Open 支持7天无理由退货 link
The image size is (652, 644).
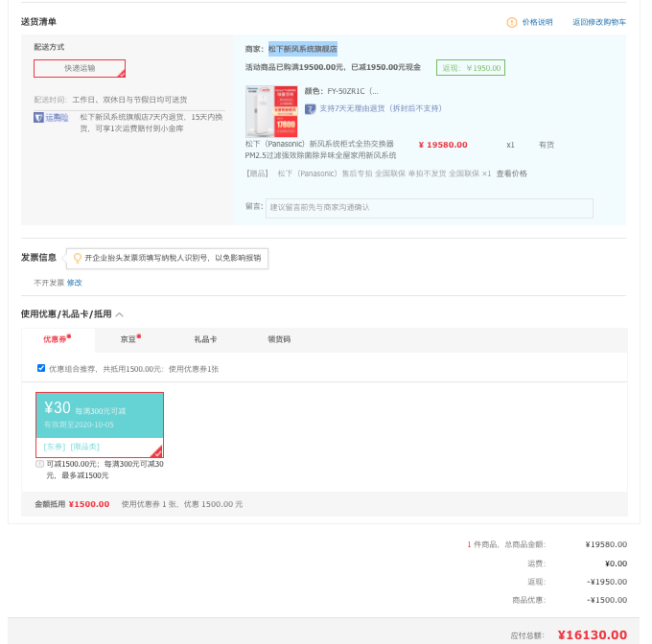click(x=381, y=109)
